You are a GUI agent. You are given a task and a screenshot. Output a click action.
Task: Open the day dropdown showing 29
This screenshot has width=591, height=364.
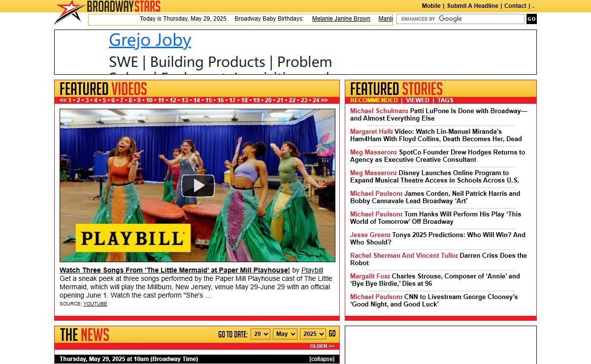pos(261,334)
